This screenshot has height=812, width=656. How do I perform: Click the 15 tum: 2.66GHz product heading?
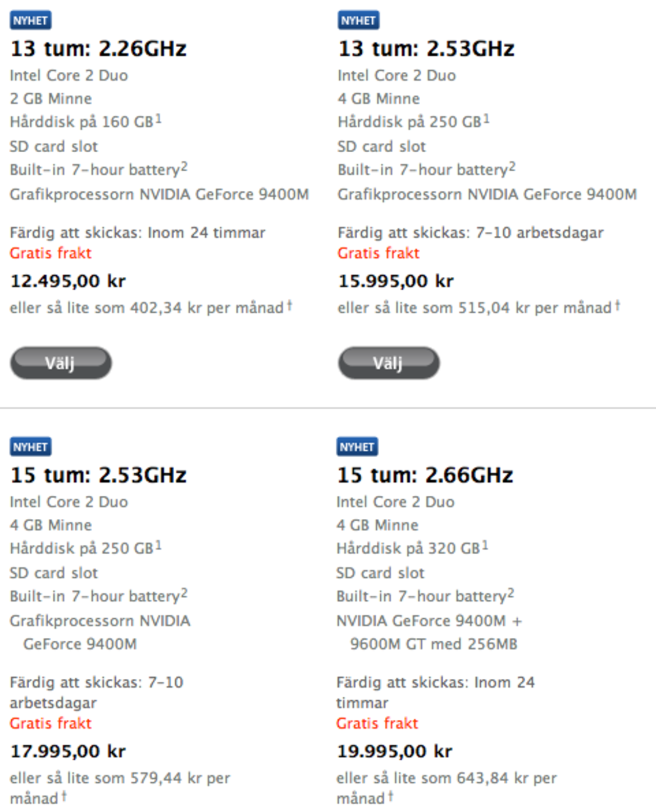pyautogui.click(x=424, y=475)
